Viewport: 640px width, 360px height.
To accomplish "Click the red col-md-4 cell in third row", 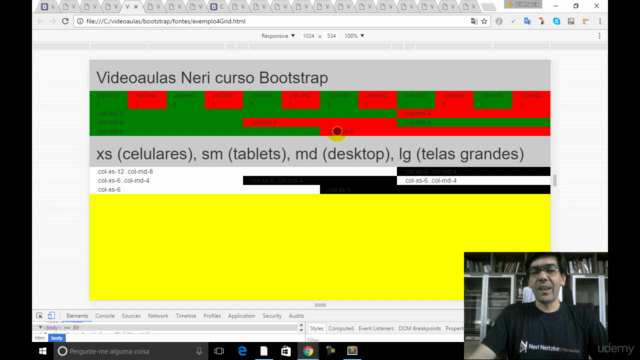I will 320,122.
